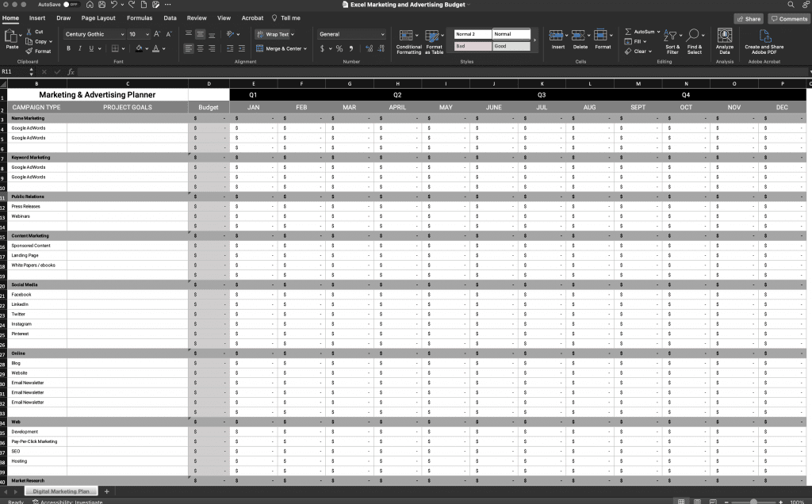The image size is (812, 504).
Task: Apply the Good cell style
Action: 511,46
